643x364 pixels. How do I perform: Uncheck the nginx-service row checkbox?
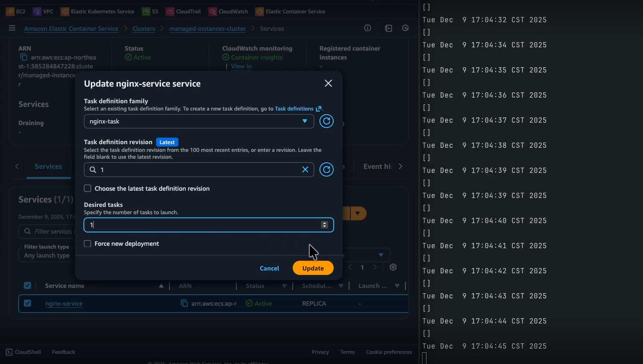28,303
